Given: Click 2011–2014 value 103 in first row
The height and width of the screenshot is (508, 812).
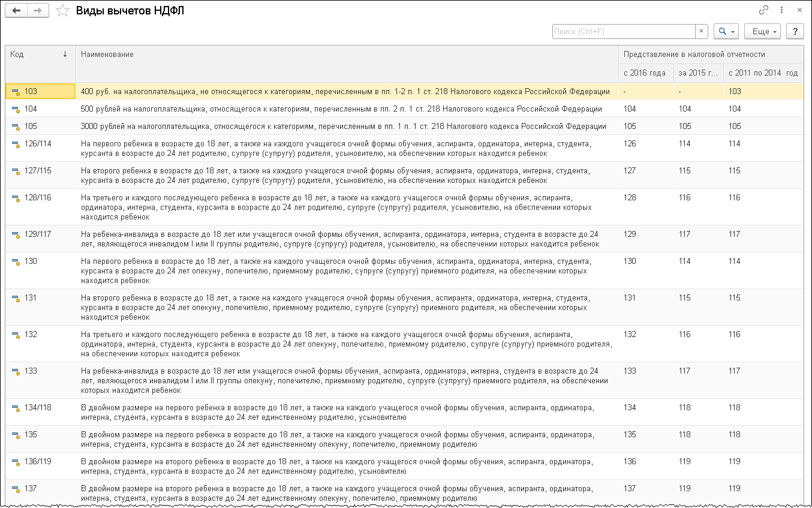Looking at the screenshot, I should coord(735,91).
